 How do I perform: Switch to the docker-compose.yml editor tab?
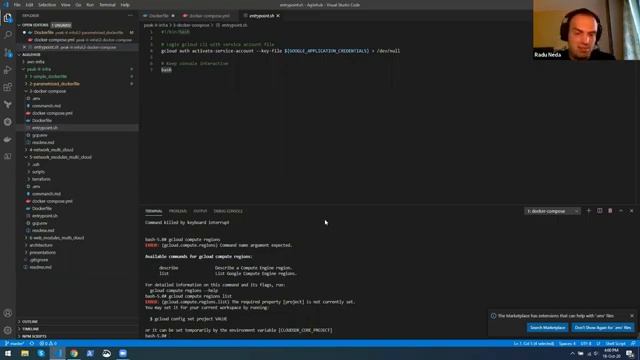[x=209, y=16]
